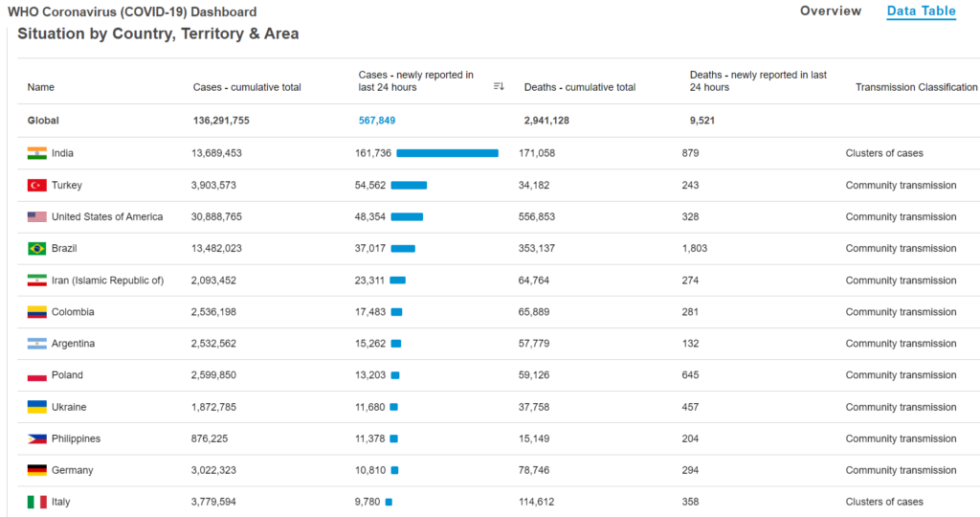Click the India flag icon
This screenshot has width=980, height=517.
click(x=37, y=153)
